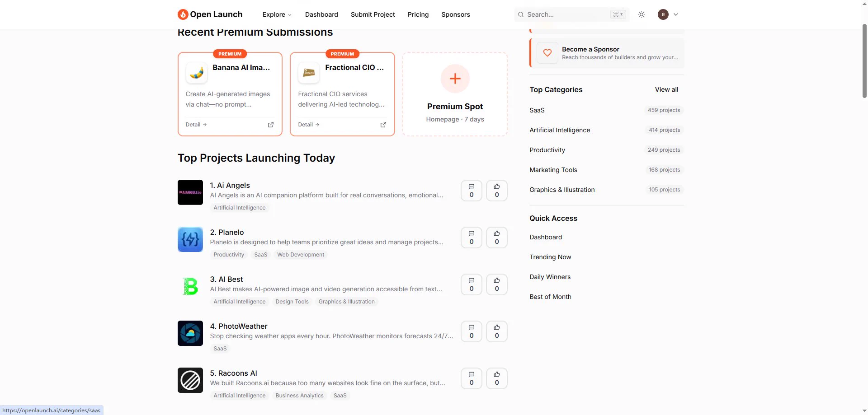Click View all in Top Categories
Image resolution: width=868 pixels, height=415 pixels.
(x=666, y=89)
